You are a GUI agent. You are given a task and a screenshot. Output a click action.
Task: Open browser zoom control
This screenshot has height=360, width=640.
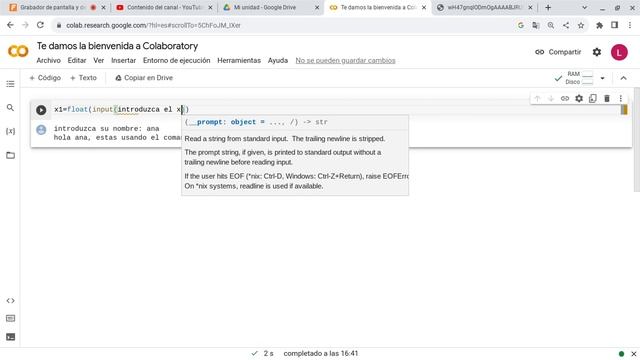point(551,25)
